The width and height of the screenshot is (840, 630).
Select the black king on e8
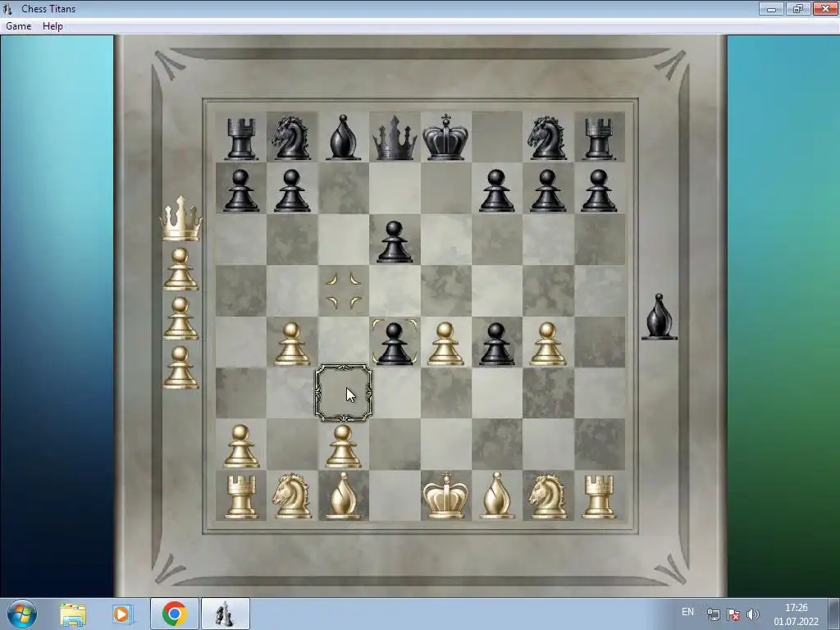tap(445, 137)
